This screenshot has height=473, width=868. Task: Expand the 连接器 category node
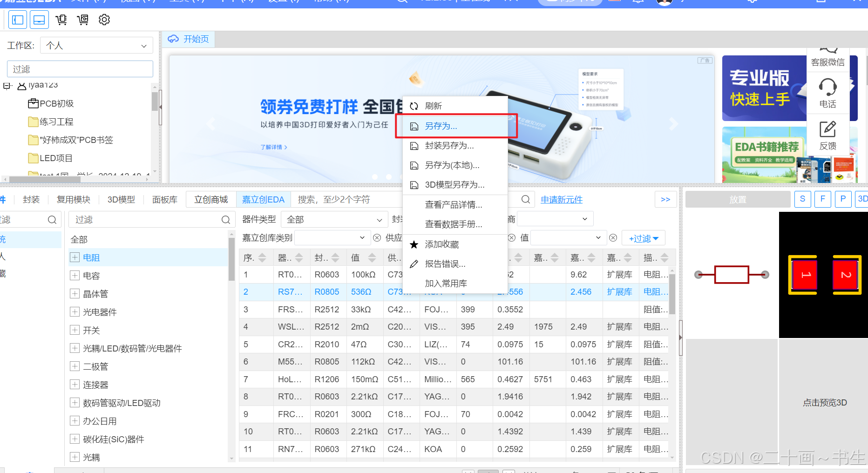pos(75,385)
